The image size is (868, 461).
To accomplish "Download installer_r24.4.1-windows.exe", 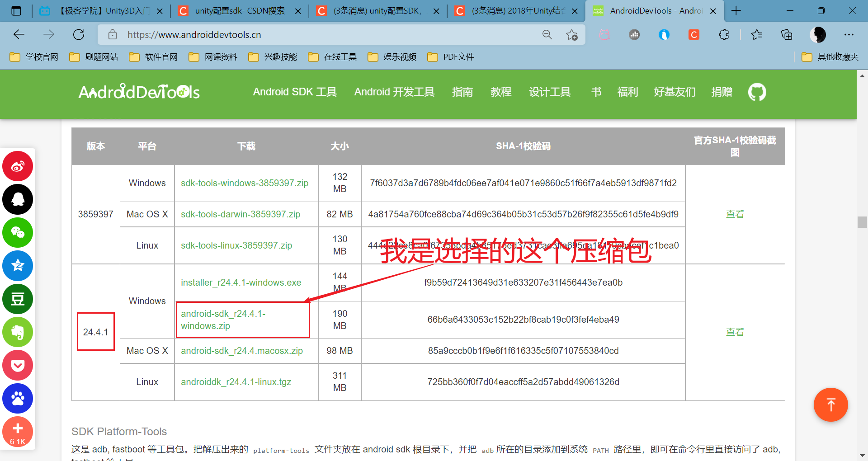I will point(241,282).
